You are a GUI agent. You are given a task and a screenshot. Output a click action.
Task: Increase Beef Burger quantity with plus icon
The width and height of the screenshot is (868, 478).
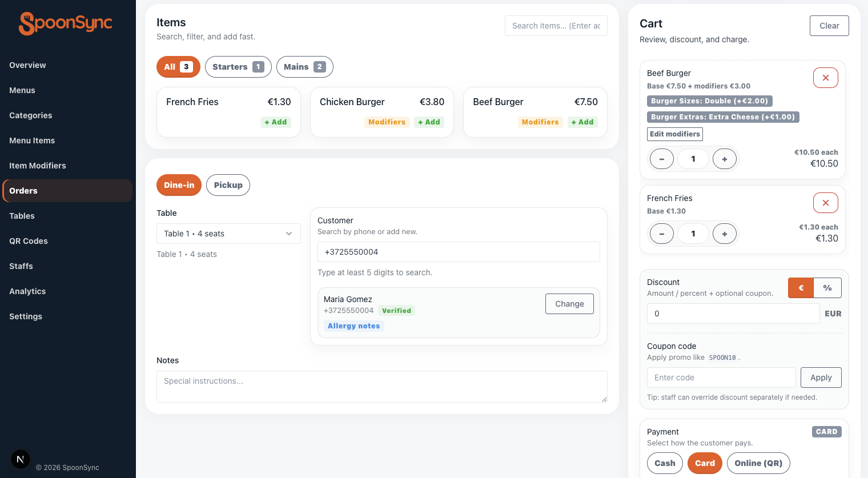[725, 158]
